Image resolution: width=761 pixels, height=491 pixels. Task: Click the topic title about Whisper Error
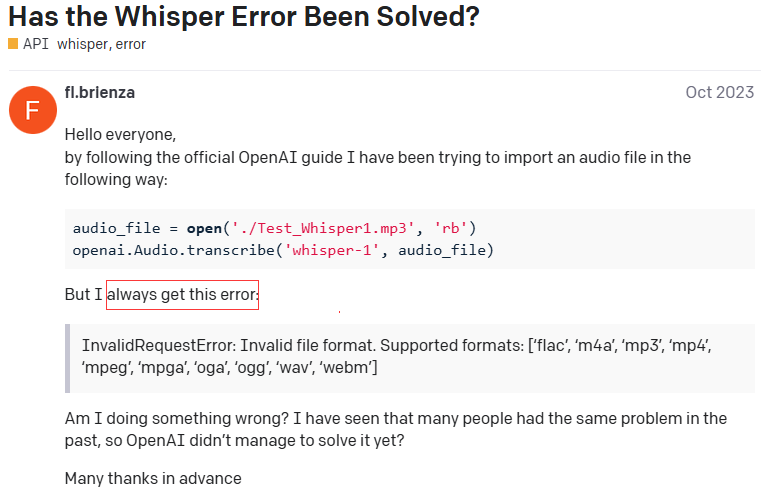click(x=244, y=16)
